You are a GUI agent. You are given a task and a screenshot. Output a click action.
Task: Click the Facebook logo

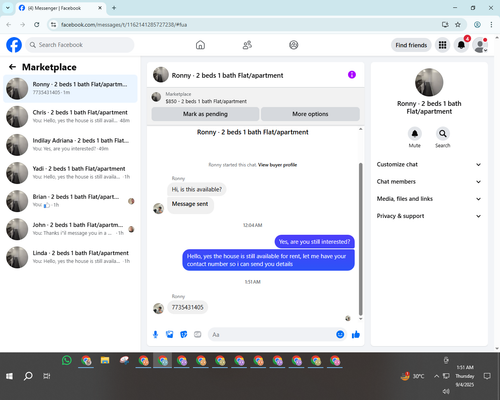(x=14, y=45)
